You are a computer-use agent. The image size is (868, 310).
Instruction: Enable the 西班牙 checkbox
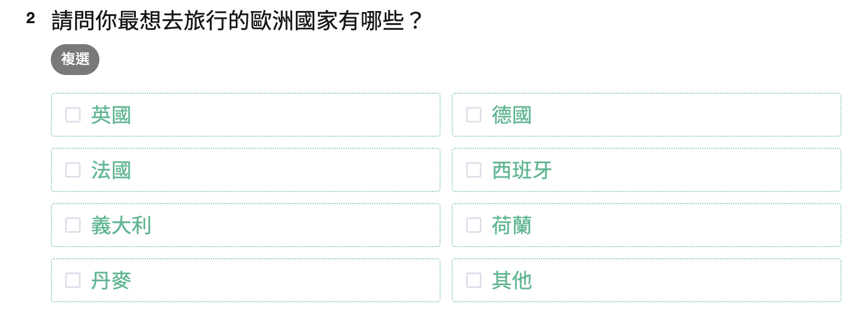474,170
